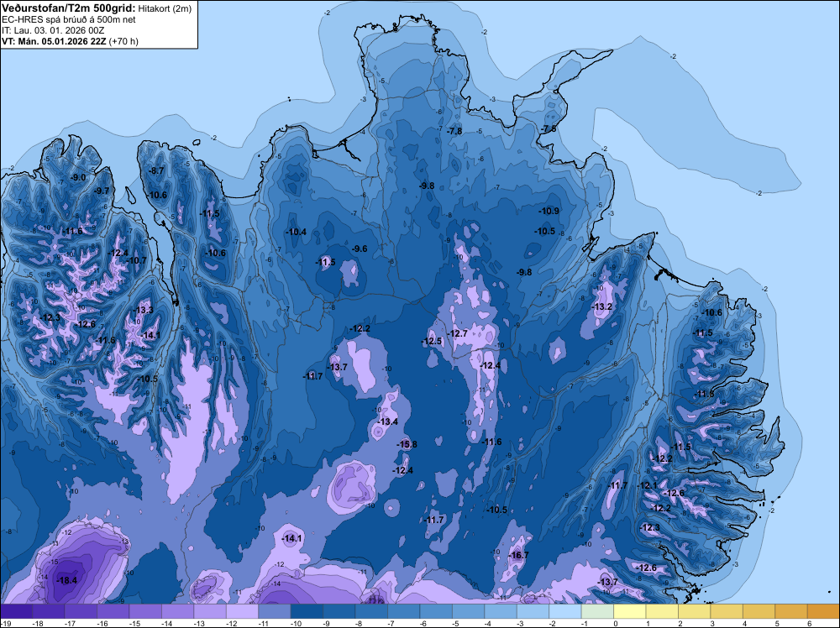This screenshot has height=628, width=840.
Task: Click the legend swatch labeled 1
Action: click(x=662, y=611)
